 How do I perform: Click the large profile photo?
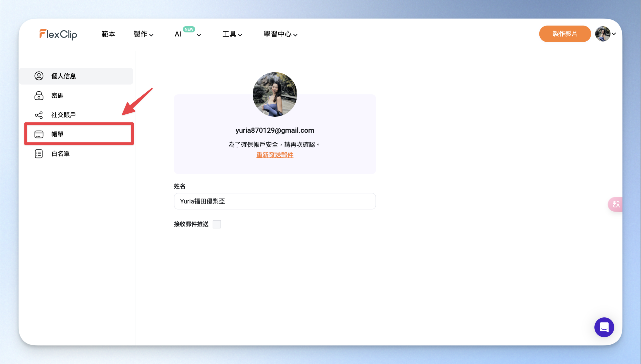coord(275,94)
